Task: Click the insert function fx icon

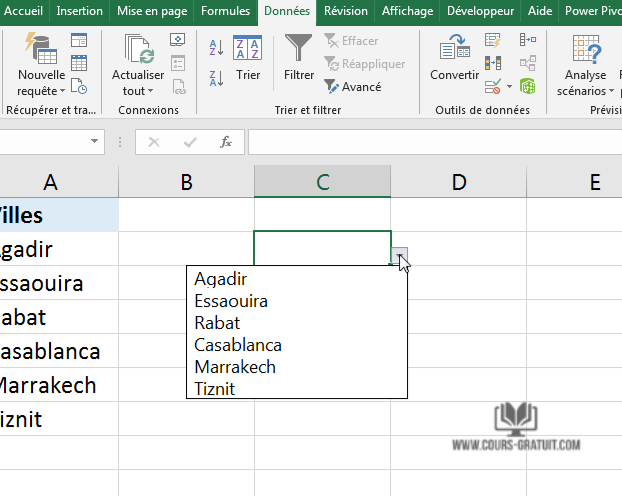Action: (226, 142)
